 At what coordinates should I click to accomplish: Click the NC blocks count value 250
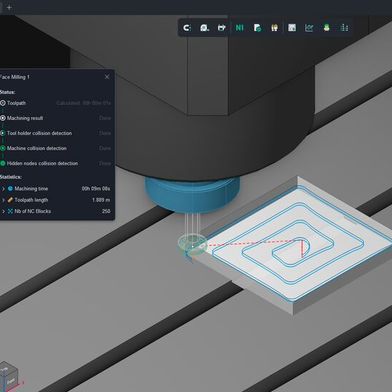pyautogui.click(x=106, y=211)
